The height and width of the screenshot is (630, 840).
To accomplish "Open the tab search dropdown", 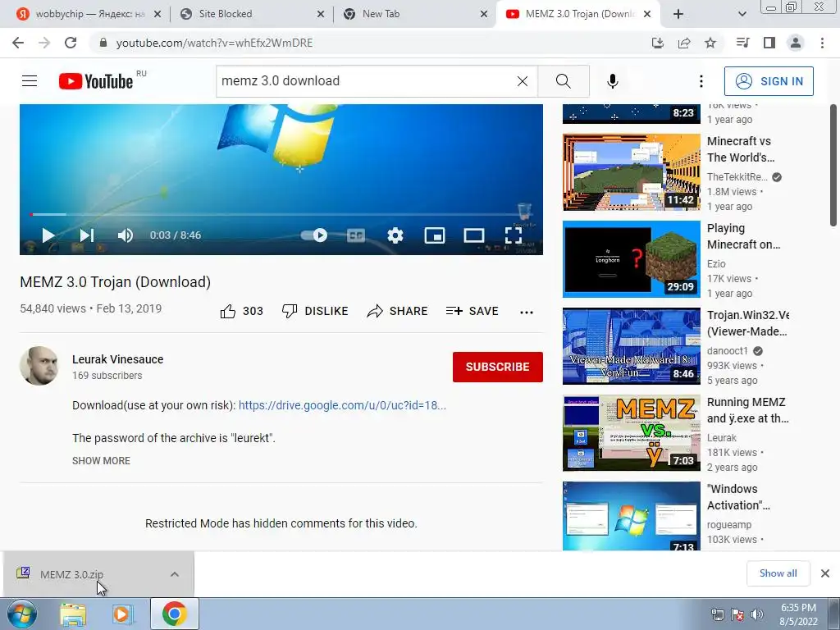I will [742, 14].
